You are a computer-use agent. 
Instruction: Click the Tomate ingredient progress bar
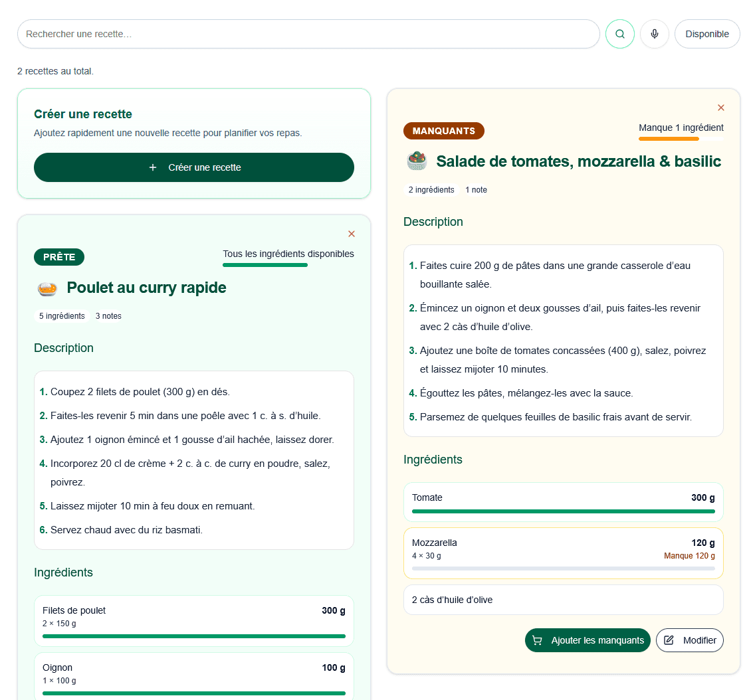pyautogui.click(x=563, y=511)
